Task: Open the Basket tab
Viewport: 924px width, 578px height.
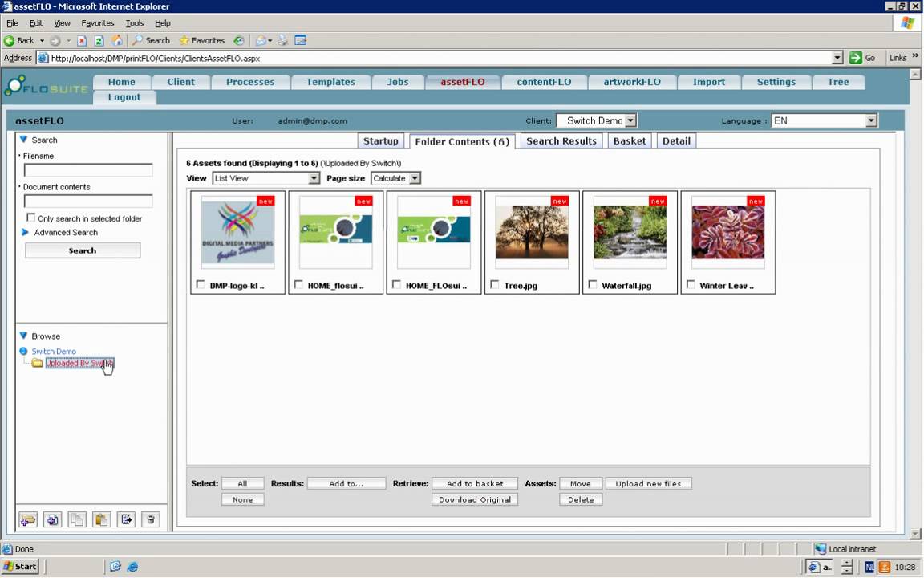Action: pos(630,141)
